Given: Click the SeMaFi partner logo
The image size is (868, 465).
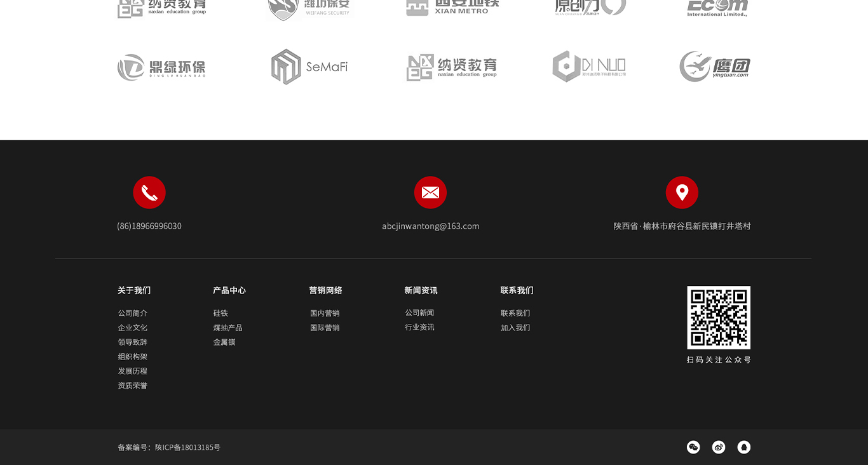Looking at the screenshot, I should [x=309, y=67].
